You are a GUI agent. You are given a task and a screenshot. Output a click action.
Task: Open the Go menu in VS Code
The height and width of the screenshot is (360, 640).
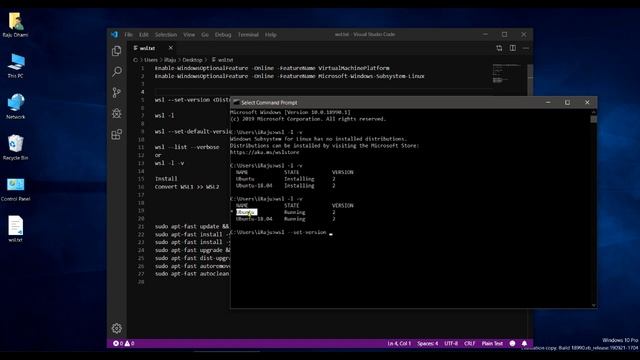(205, 35)
